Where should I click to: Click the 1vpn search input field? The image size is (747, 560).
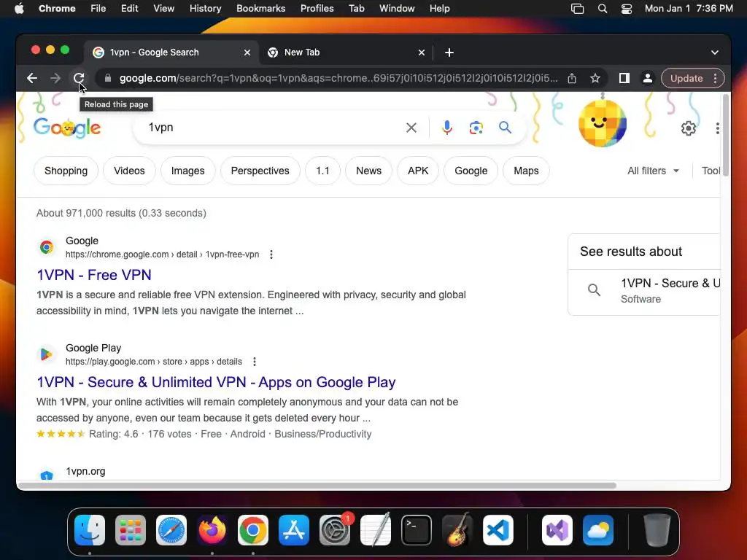coord(271,127)
